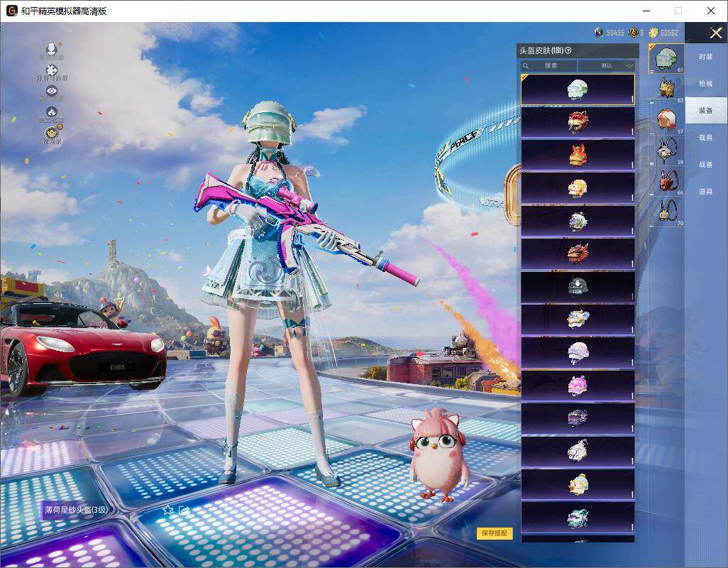Open the 默认 sort dropdown

coord(607,65)
